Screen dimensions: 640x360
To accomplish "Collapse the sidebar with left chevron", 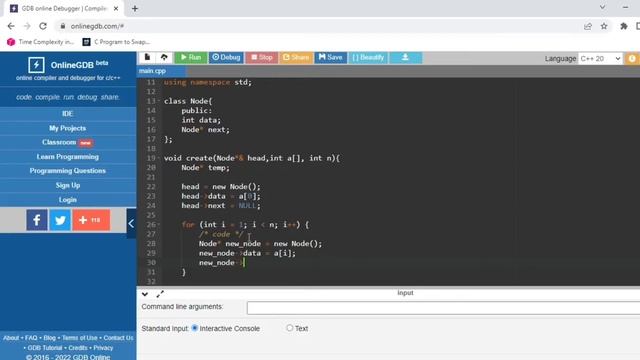I will (x=131, y=223).
